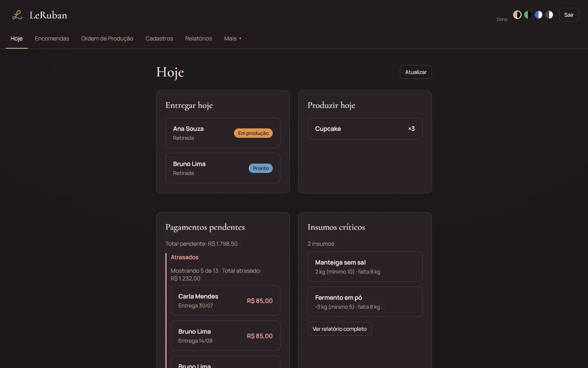588x368 pixels.
Task: Click the LeRuban brand name
Action: click(x=48, y=15)
